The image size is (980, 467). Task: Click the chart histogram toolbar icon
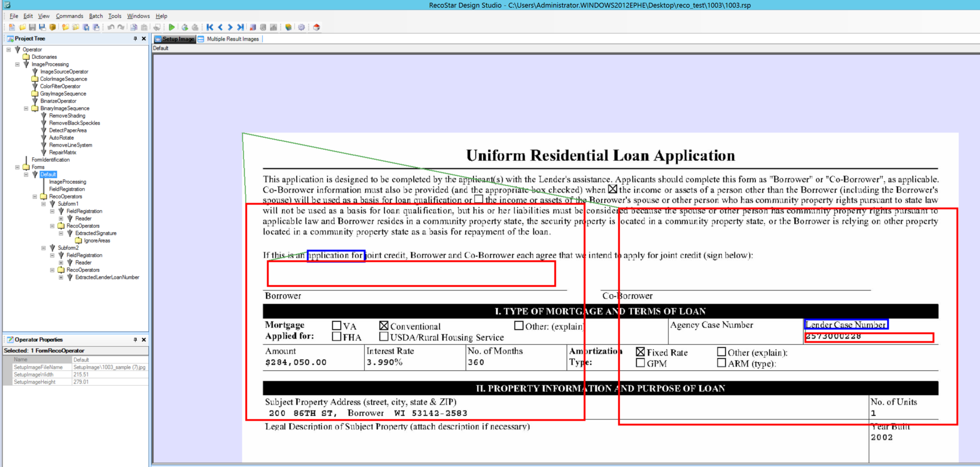pos(273,27)
